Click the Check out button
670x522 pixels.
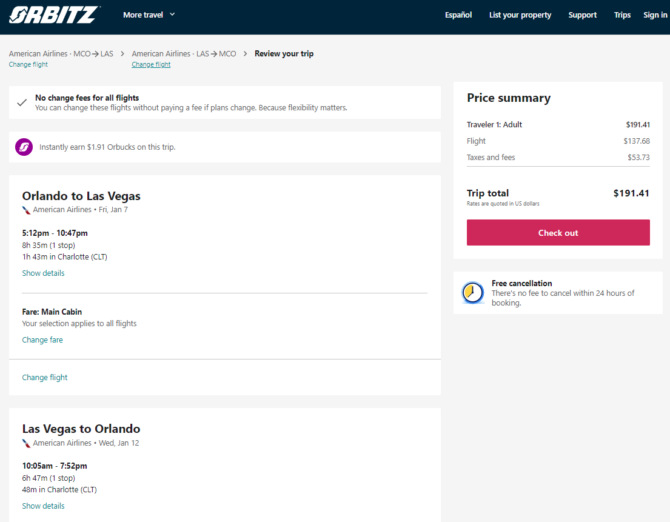tap(558, 233)
